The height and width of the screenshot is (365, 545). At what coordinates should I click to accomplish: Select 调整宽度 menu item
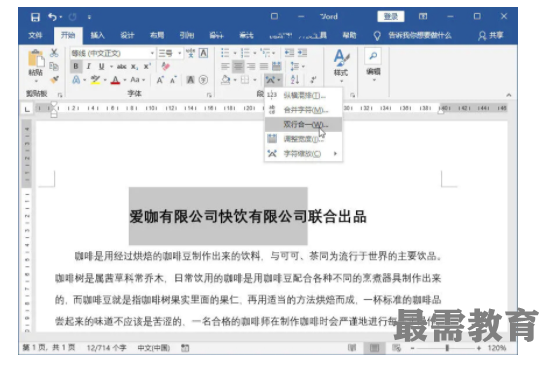pyautogui.click(x=304, y=139)
